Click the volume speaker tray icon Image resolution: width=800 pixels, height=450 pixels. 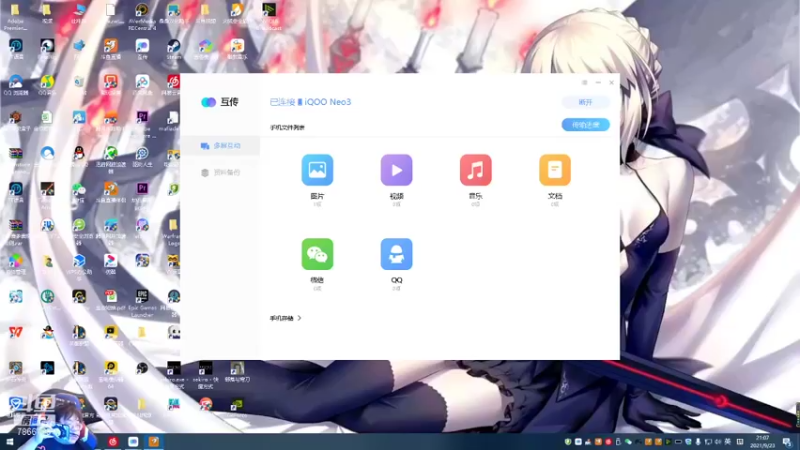(718, 442)
